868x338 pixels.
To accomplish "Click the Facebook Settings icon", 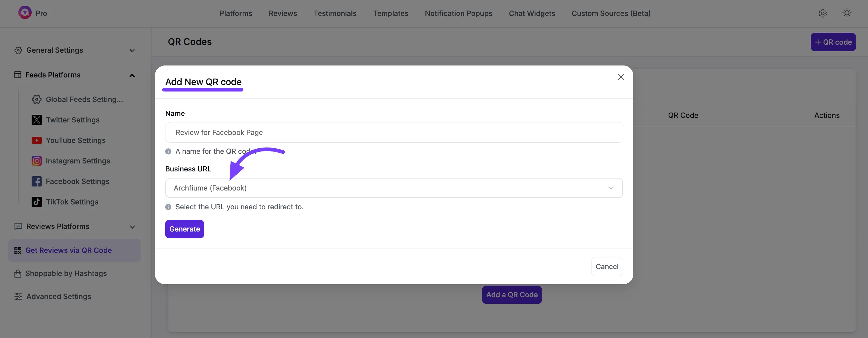I will 36,181.
